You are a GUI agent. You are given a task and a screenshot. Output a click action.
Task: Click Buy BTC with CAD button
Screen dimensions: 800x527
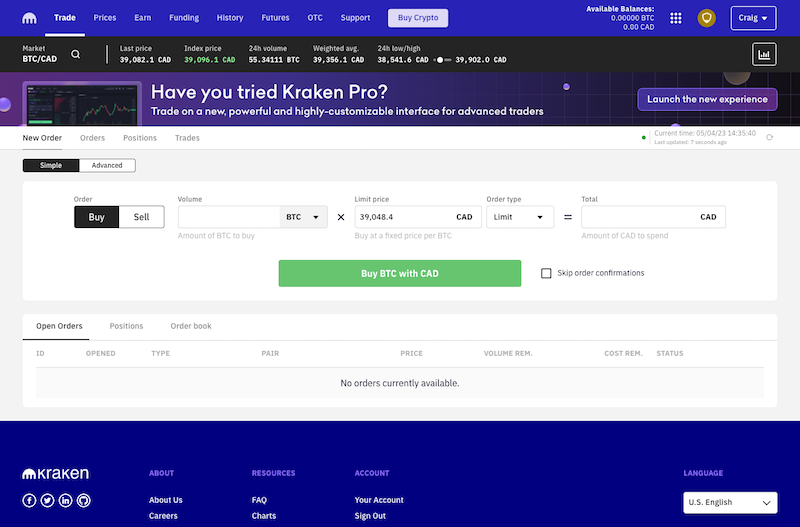point(399,273)
